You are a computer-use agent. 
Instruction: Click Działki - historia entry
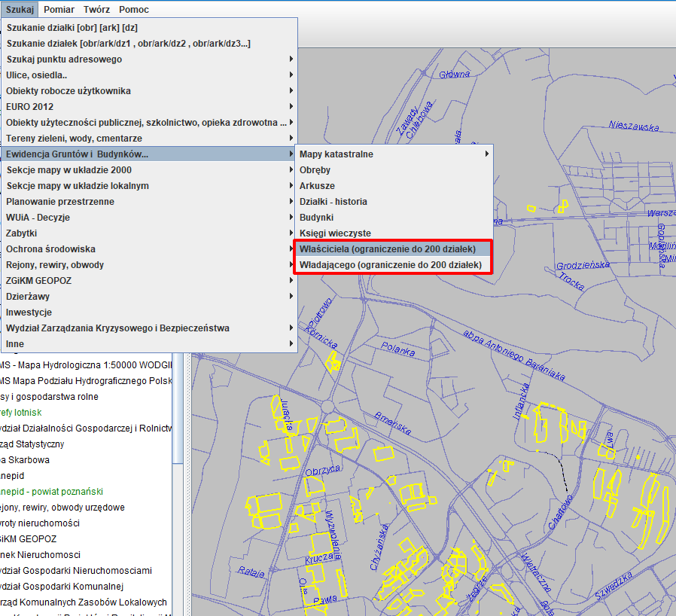coord(333,202)
